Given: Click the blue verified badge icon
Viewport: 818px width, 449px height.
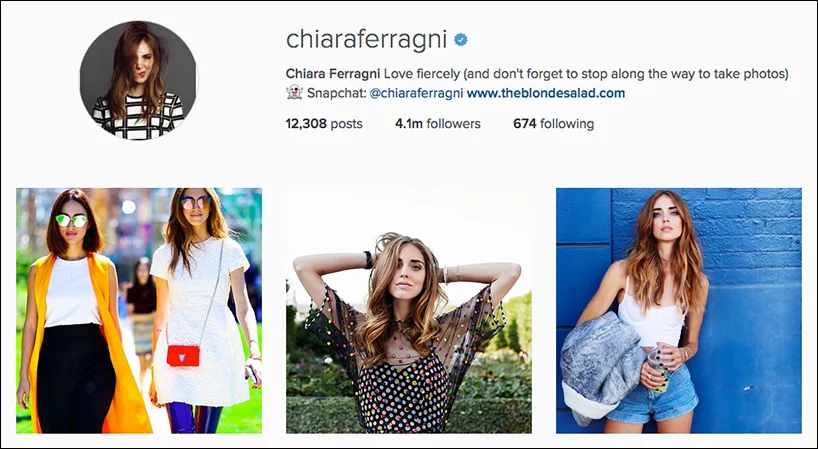Looking at the screenshot, I should point(461,40).
